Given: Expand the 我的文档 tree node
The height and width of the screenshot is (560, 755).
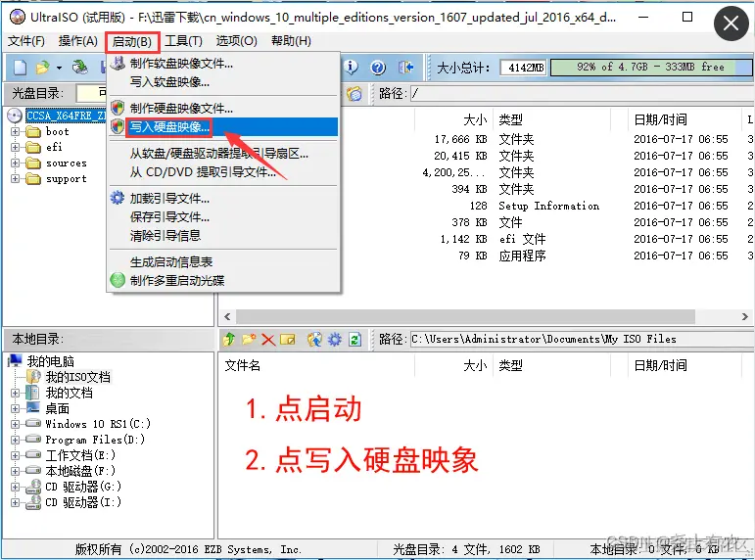Looking at the screenshot, I should pos(15,393).
